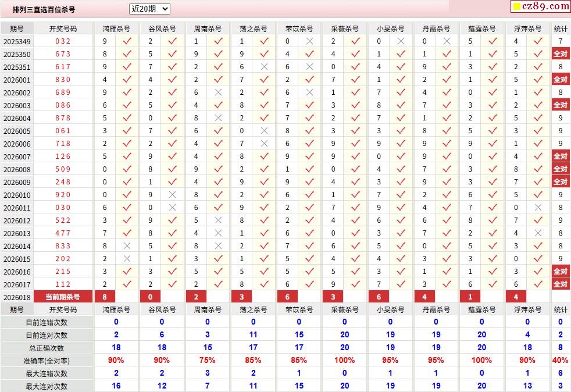
Task: Click 小旻 cross mark in row 2025349
Action: (x=401, y=41)
